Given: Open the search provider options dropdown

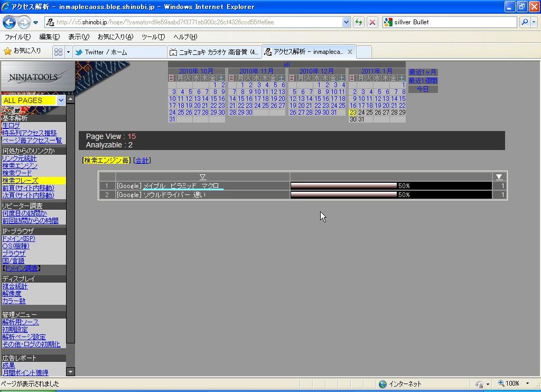Looking at the screenshot, I should 534,22.
